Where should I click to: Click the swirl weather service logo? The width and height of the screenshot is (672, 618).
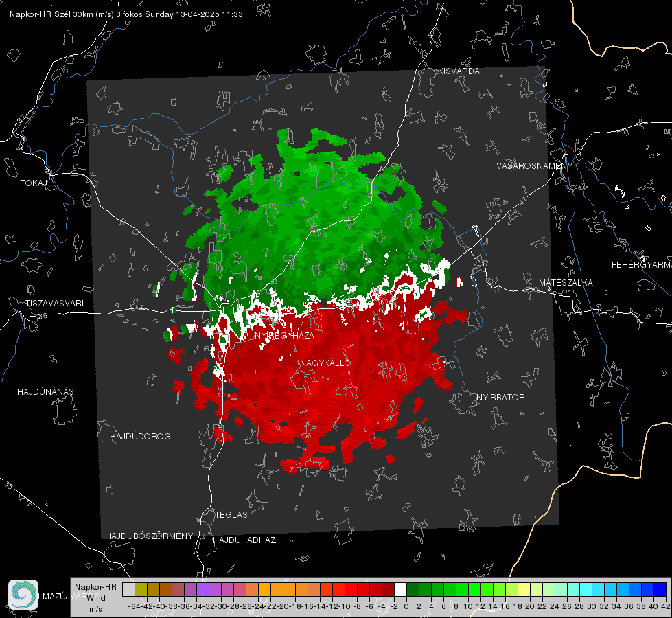pos(23,595)
